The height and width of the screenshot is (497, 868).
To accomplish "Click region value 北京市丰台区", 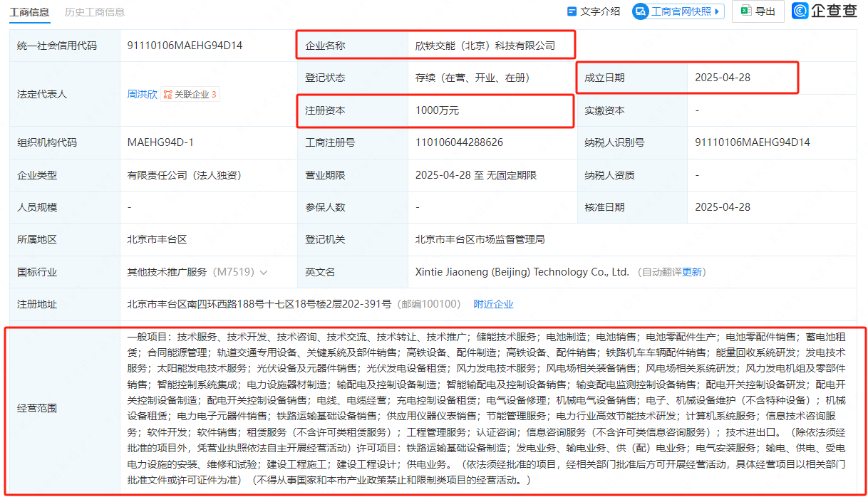I will click(157, 240).
